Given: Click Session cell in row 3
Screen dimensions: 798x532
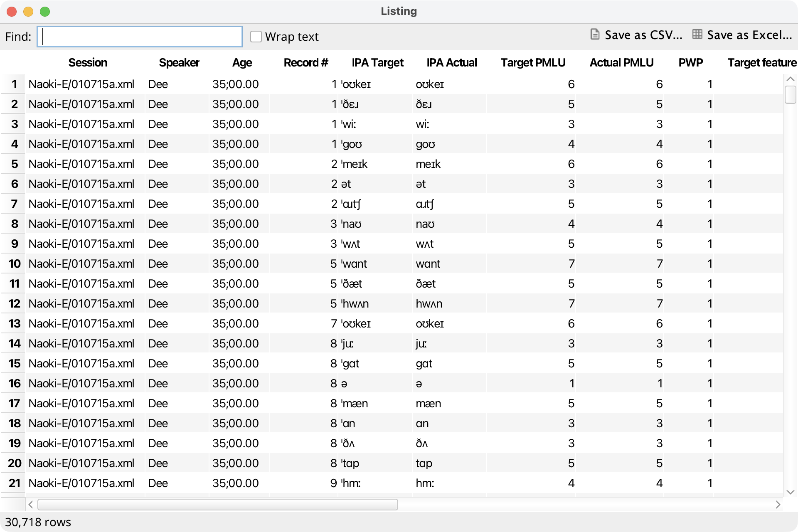Looking at the screenshot, I should (x=85, y=124).
